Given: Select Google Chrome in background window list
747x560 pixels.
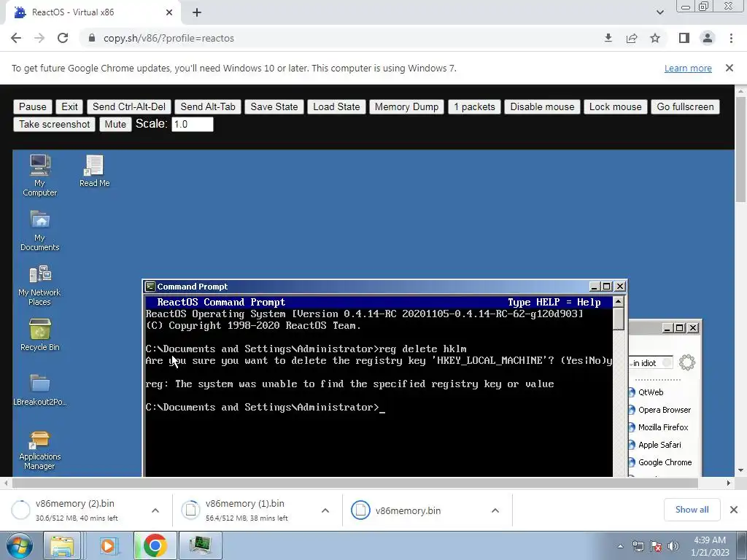Looking at the screenshot, I should 665,462.
